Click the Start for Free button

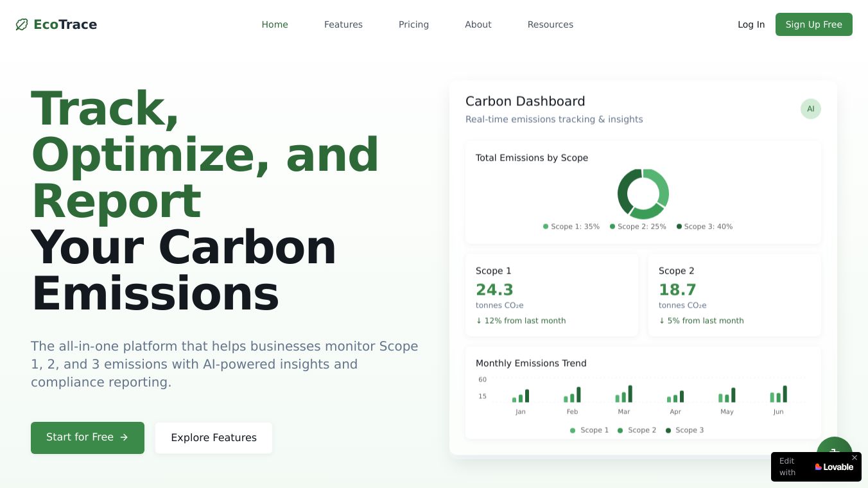pos(87,437)
